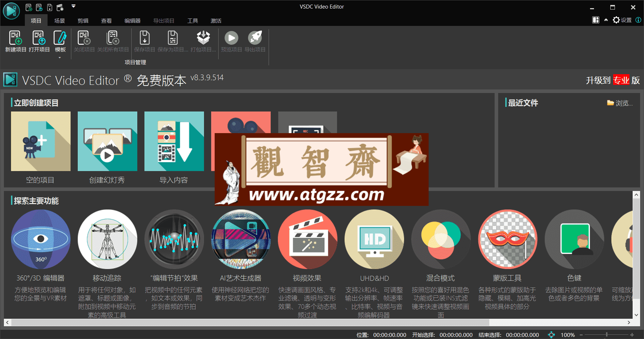Switch to the 剪辑 ribbon tab
The width and height of the screenshot is (644, 339).
pyautogui.click(x=83, y=21)
